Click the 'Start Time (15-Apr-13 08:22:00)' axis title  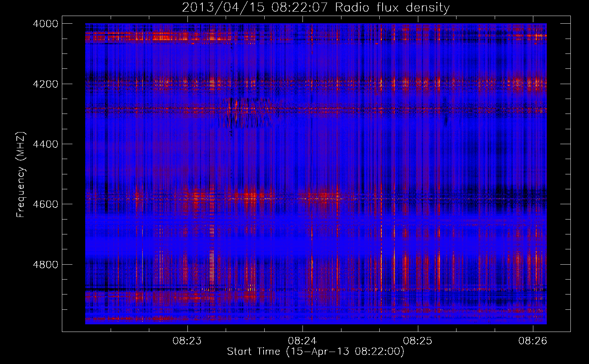tap(316, 352)
